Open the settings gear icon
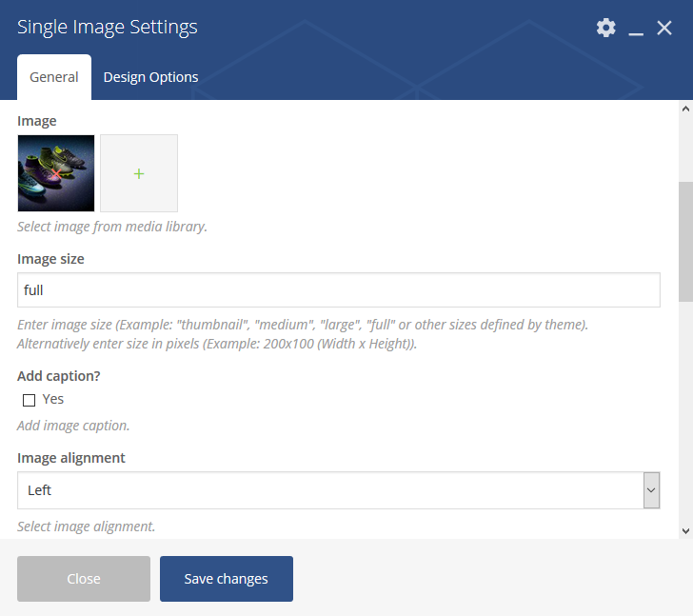Image resolution: width=693 pixels, height=616 pixels. coord(606,28)
